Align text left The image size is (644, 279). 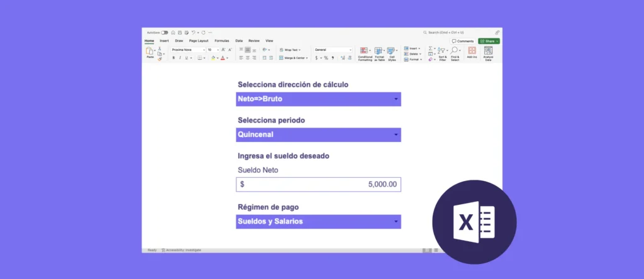click(241, 58)
